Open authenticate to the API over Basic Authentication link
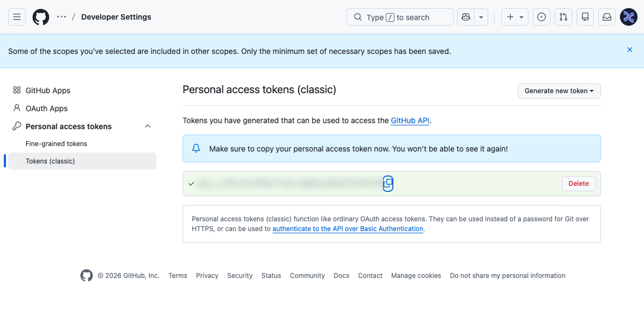The width and height of the screenshot is (644, 309). (x=348, y=229)
